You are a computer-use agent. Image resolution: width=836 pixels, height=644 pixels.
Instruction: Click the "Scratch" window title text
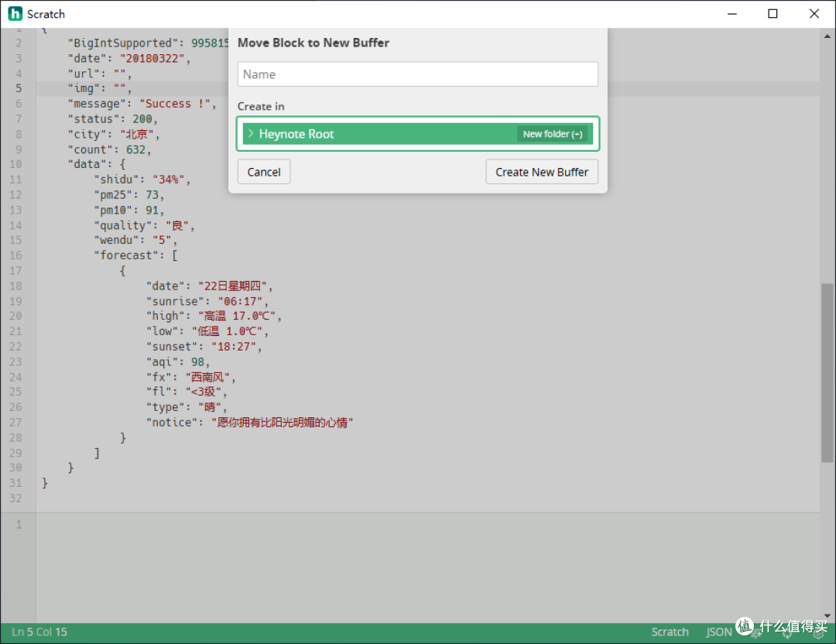pos(46,14)
